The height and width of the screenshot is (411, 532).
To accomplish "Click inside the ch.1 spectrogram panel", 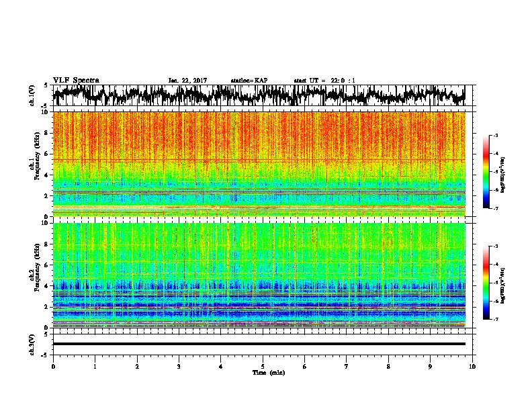I will point(259,164).
